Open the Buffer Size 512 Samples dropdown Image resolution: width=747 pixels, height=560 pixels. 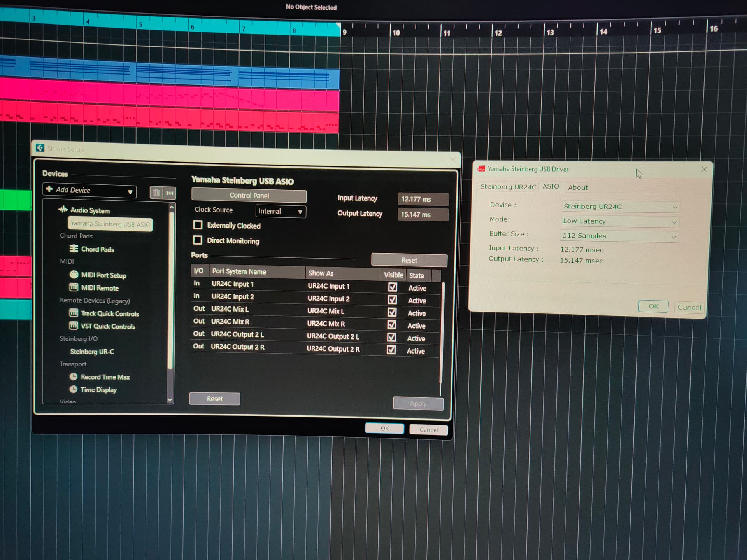619,236
